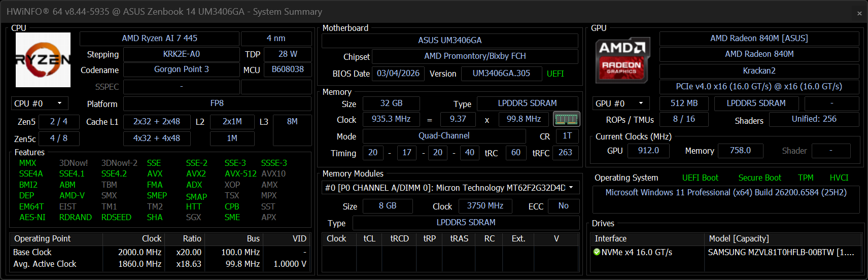Image resolution: width=868 pixels, height=280 pixels.
Task: Click the SSE4.2 feature label
Action: 114,173
